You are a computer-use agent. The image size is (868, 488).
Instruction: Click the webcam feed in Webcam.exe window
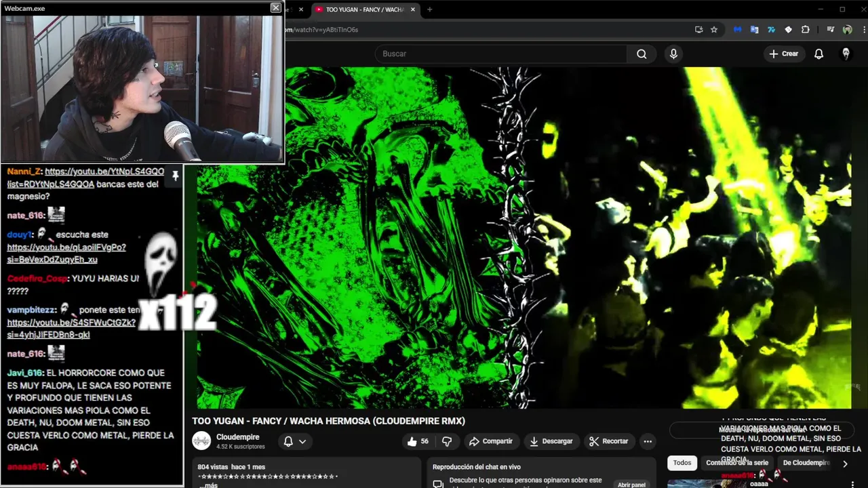tap(141, 89)
